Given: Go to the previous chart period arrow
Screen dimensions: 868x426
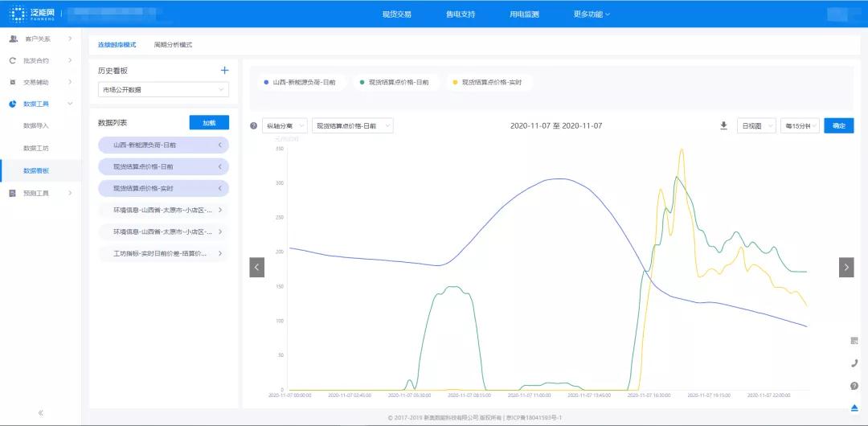Looking at the screenshot, I should point(257,268).
